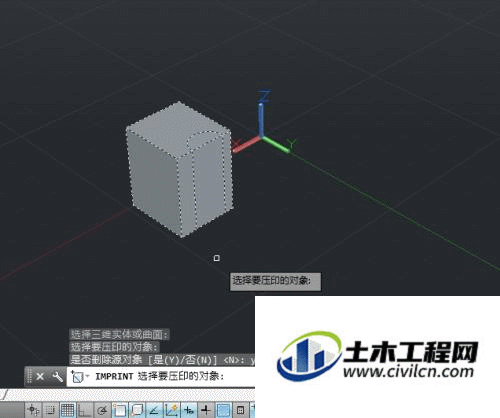The height and width of the screenshot is (418, 500).
Task: Toggle Infer Constraints in status bar
Action: point(33,410)
